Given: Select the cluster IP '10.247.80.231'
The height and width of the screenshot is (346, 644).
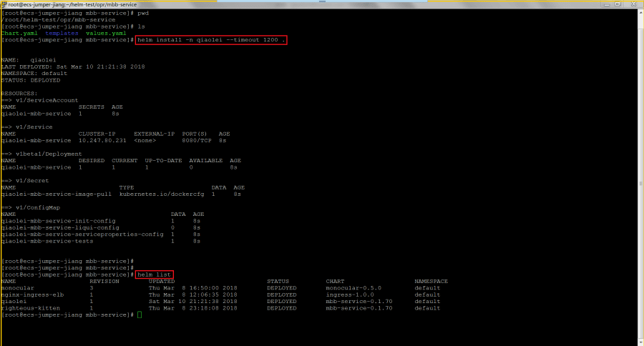Looking at the screenshot, I should [102, 140].
